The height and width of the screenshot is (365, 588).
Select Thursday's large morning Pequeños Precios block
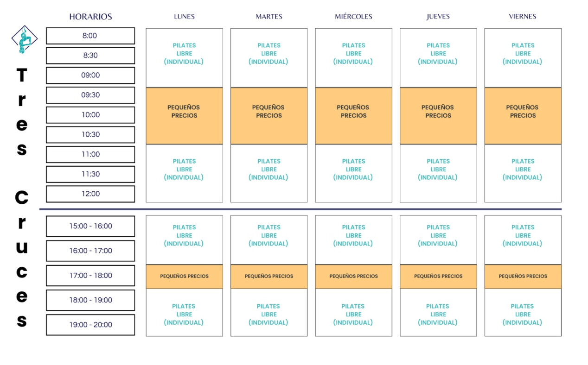pos(438,116)
